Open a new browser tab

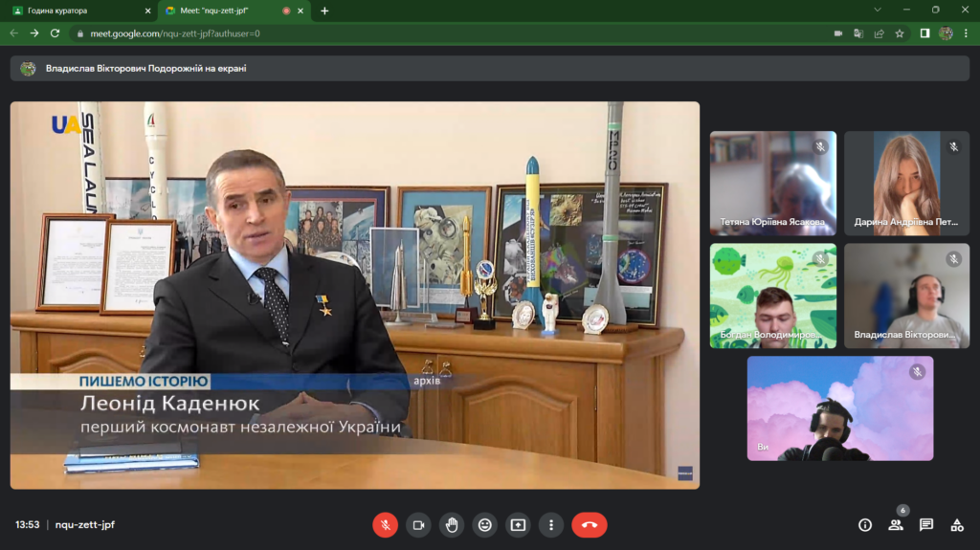324,11
